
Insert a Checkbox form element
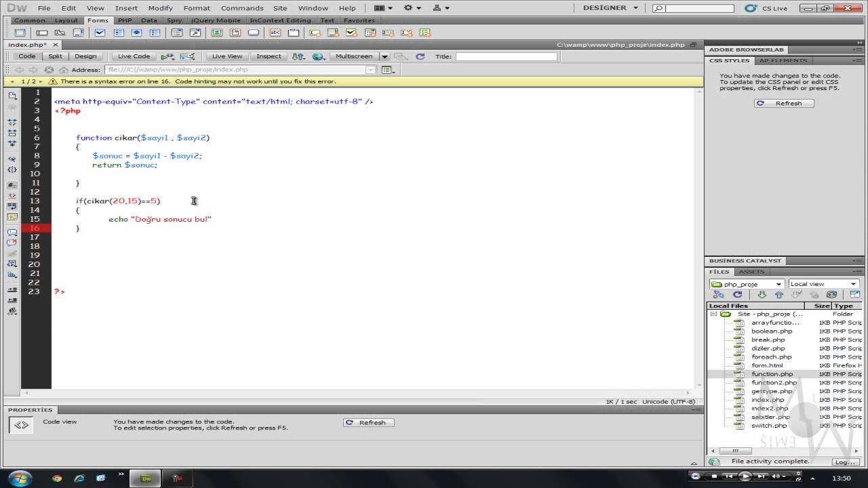pos(100,33)
